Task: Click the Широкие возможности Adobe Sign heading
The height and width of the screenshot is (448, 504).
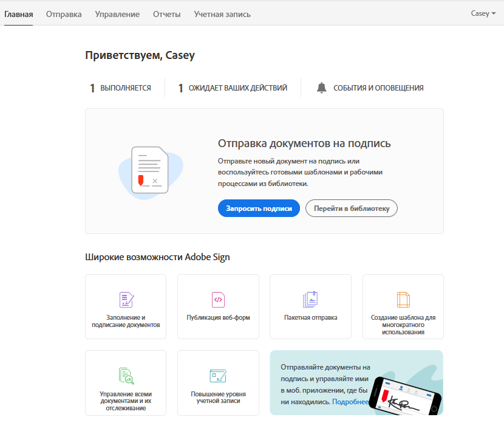Action: click(x=157, y=257)
